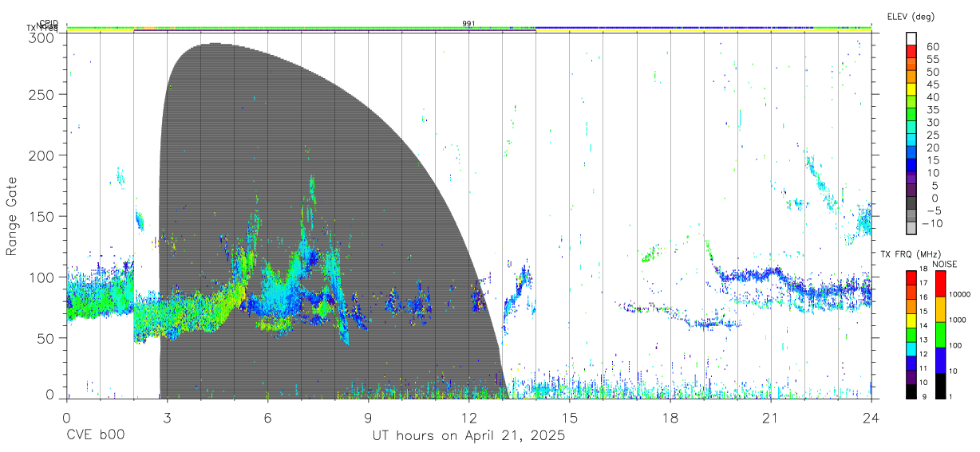The width and height of the screenshot is (980, 452).
Task: Click the '14' label in TX FRQ legend
Action: [x=925, y=326]
